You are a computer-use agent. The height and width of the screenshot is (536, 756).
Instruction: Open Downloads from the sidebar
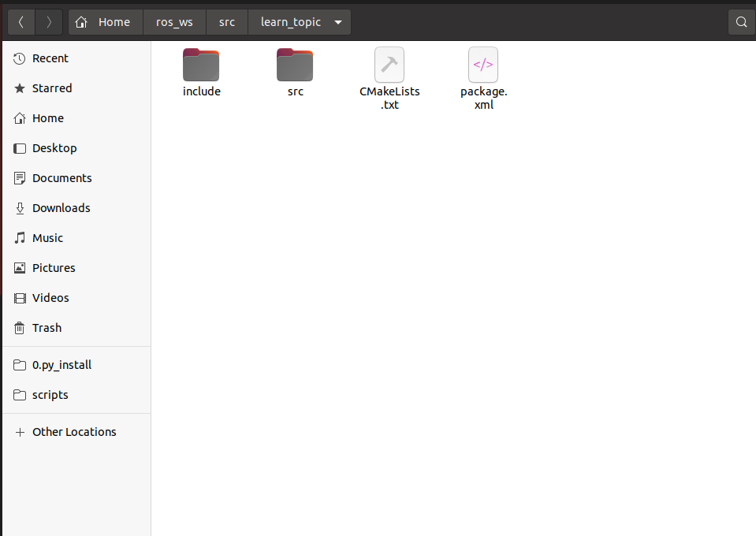[x=76, y=208]
